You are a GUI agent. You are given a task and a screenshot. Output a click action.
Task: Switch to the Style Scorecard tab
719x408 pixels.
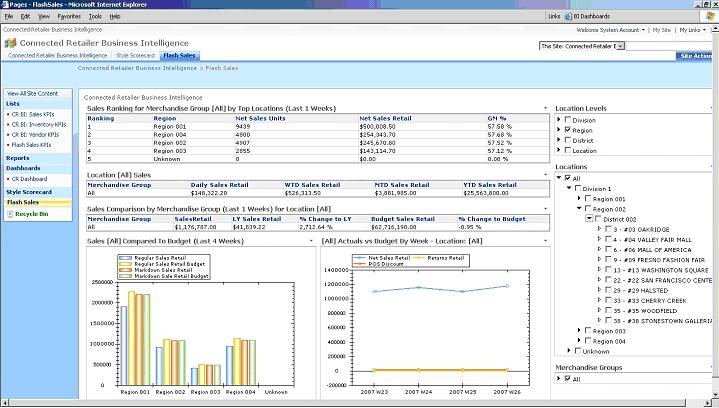pos(135,56)
